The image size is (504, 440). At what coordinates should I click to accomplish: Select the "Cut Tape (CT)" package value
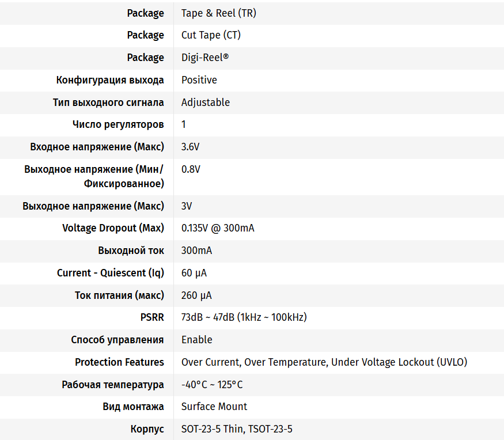(x=211, y=35)
